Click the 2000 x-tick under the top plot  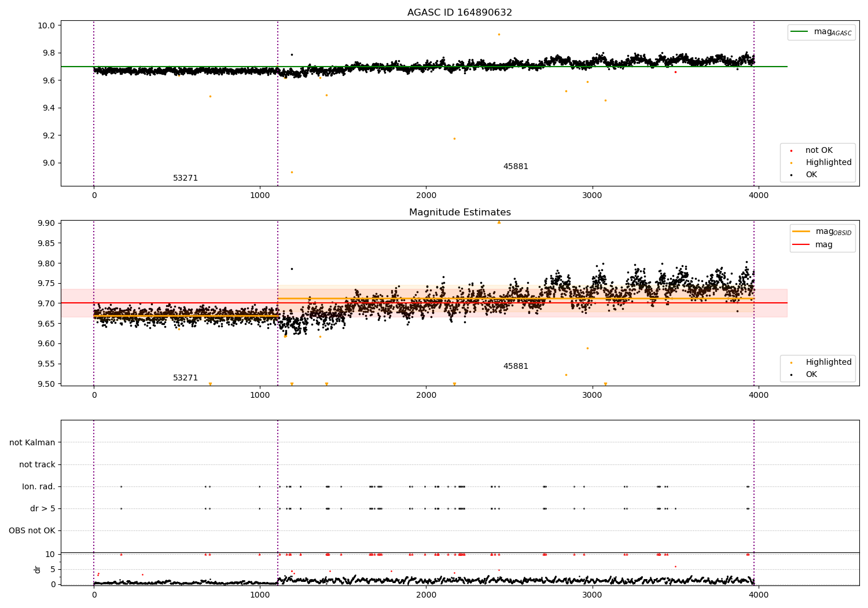pos(426,195)
